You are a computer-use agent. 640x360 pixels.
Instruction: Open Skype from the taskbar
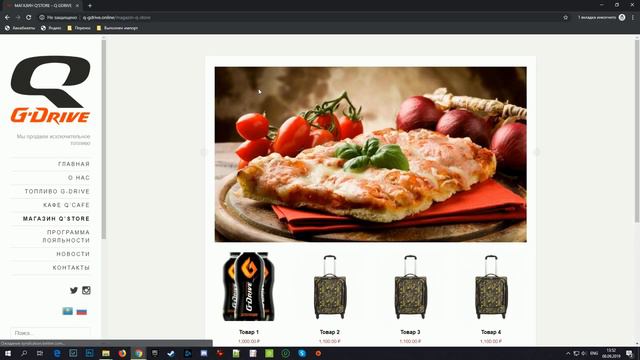point(302,353)
